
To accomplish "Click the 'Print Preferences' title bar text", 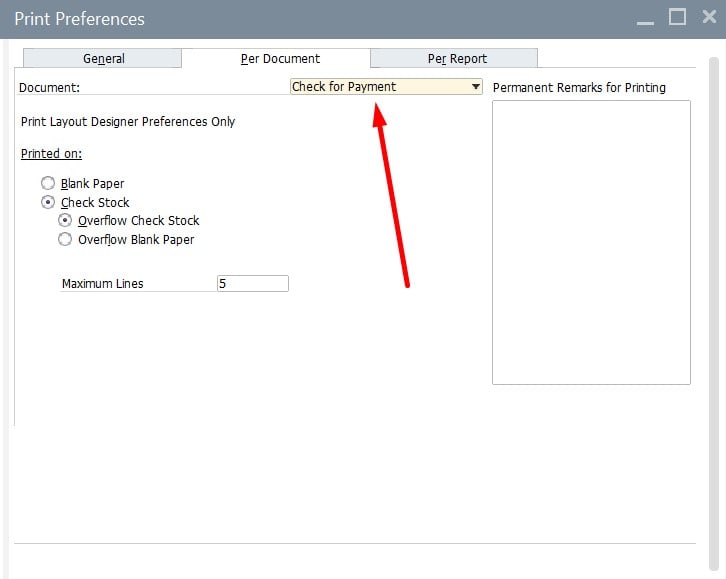I will pyautogui.click(x=79, y=19).
